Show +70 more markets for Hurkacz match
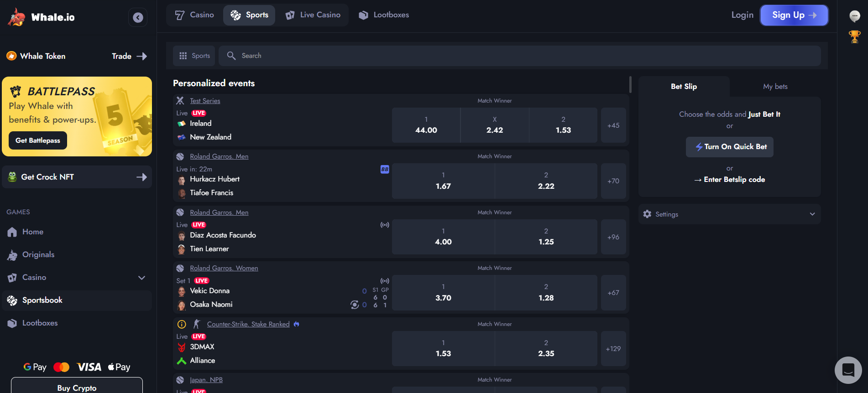This screenshot has height=393, width=868. 613,181
